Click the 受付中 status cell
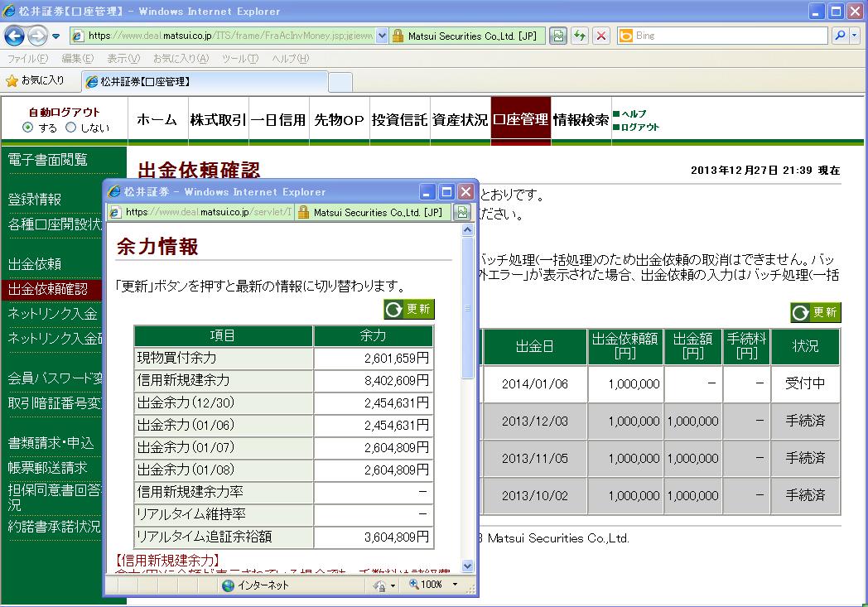 [x=805, y=384]
